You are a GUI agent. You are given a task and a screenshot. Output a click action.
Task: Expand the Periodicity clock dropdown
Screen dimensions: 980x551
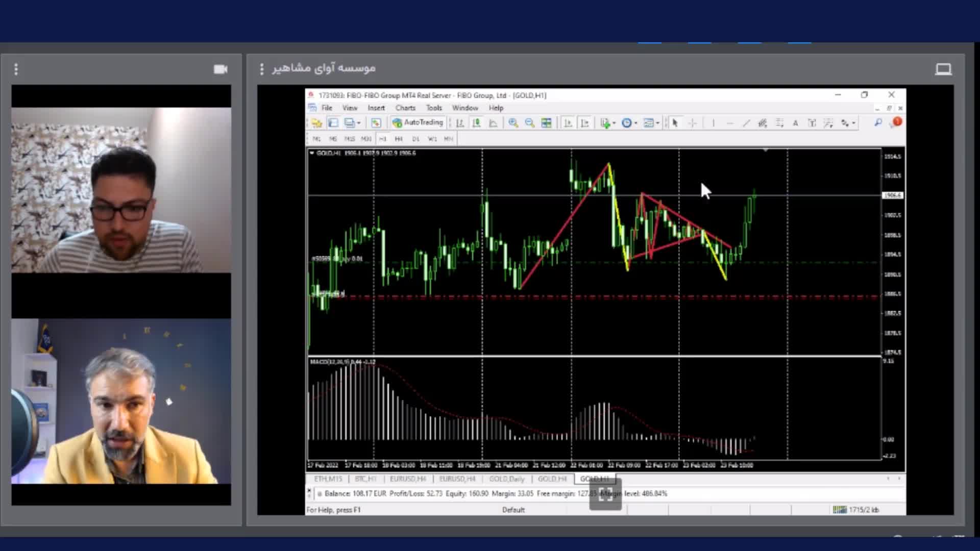point(635,123)
